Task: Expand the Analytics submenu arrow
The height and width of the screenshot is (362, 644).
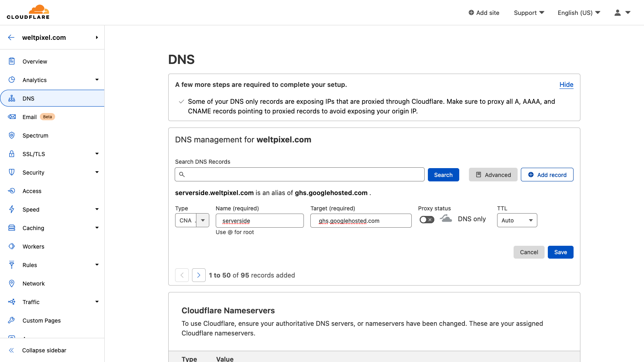Action: [97, 80]
